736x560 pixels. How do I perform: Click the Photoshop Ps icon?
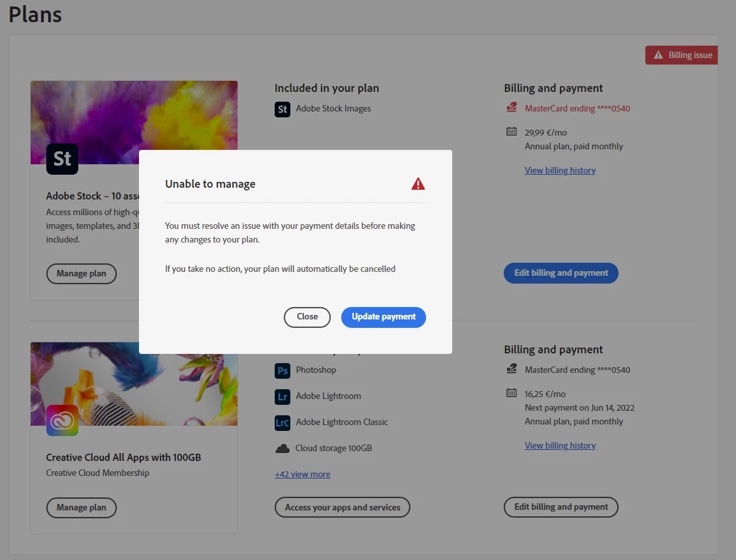[282, 370]
